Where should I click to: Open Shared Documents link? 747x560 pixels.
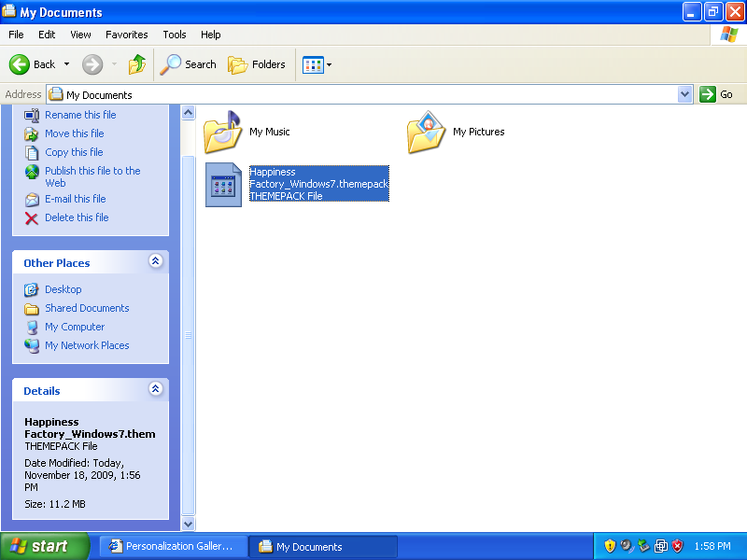(87, 308)
